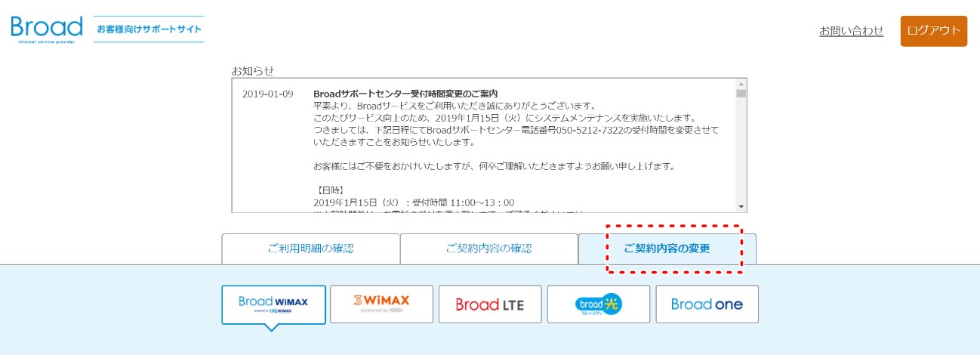980x355 pixels.
Task: Pick the Broad one service button
Action: (707, 304)
